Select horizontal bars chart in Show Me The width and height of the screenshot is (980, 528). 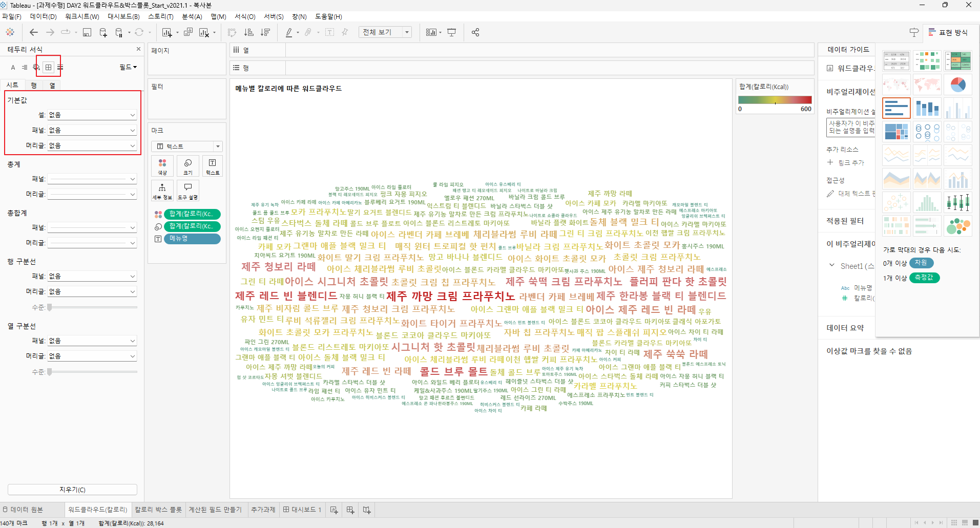(x=896, y=108)
